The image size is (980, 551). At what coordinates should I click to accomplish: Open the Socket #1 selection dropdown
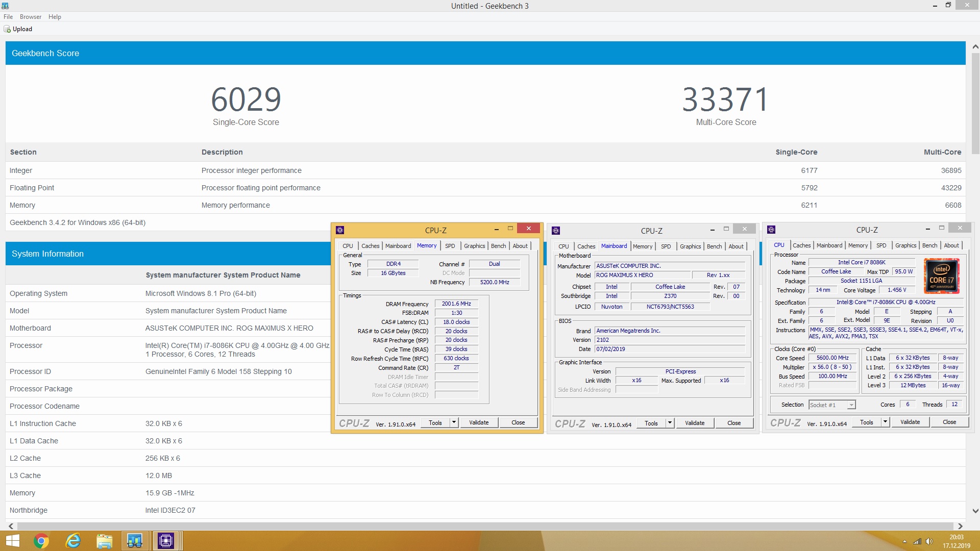click(832, 405)
